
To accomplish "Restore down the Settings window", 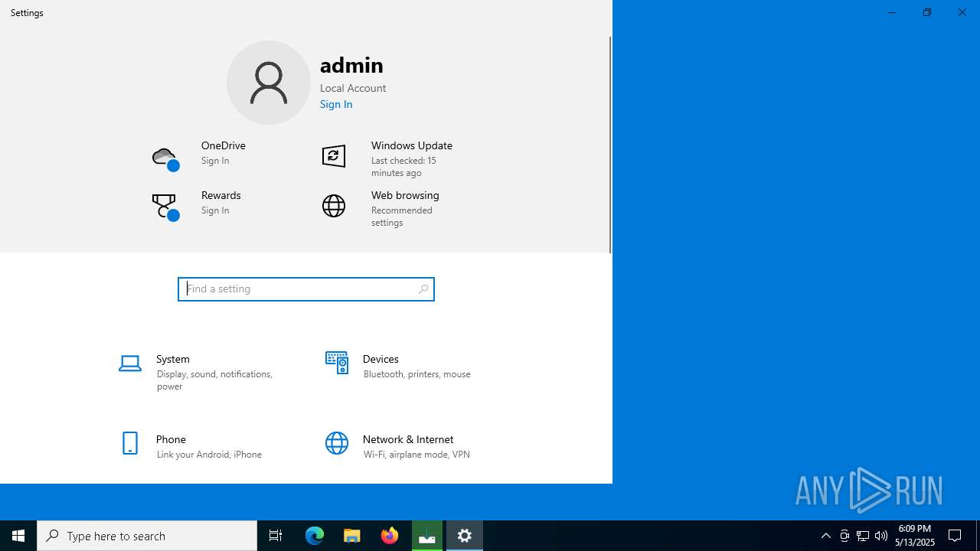I will [x=926, y=12].
